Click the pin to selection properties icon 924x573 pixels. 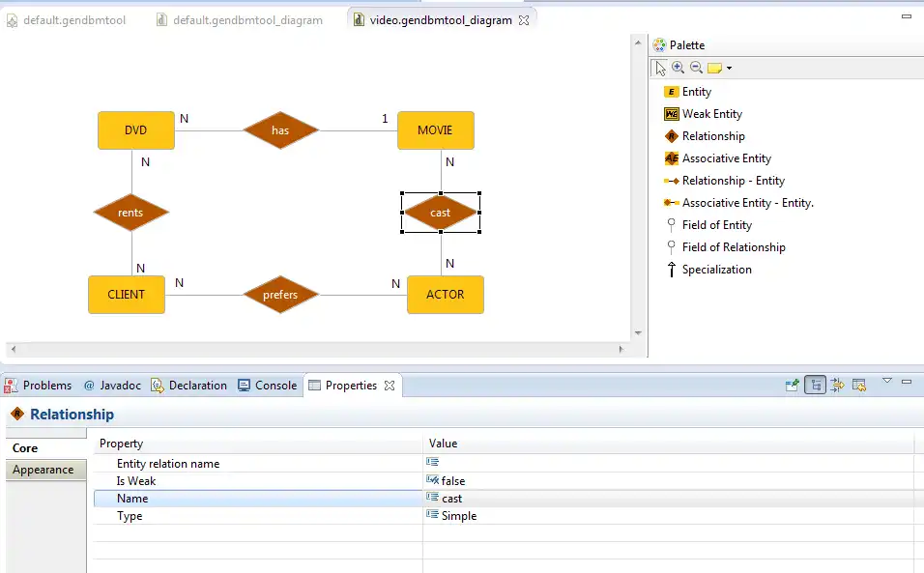(x=793, y=386)
